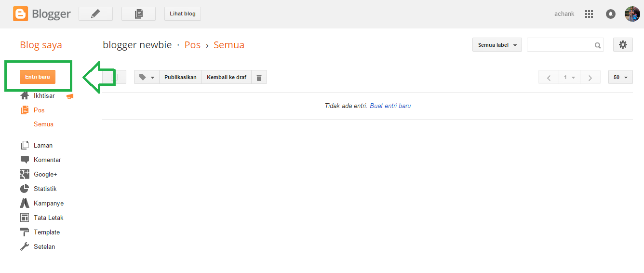
Task: Follow the Buat entri baru link
Action: (x=390, y=106)
